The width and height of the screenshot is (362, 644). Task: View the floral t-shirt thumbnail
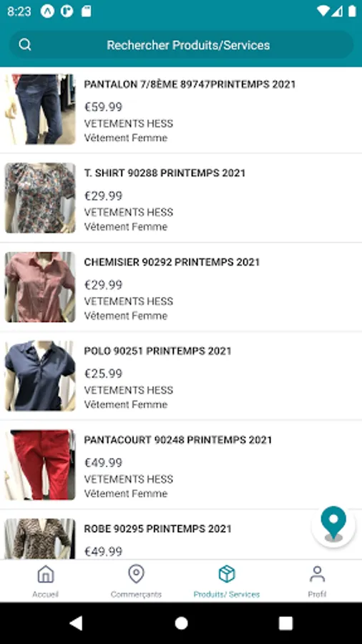pyautogui.click(x=40, y=198)
